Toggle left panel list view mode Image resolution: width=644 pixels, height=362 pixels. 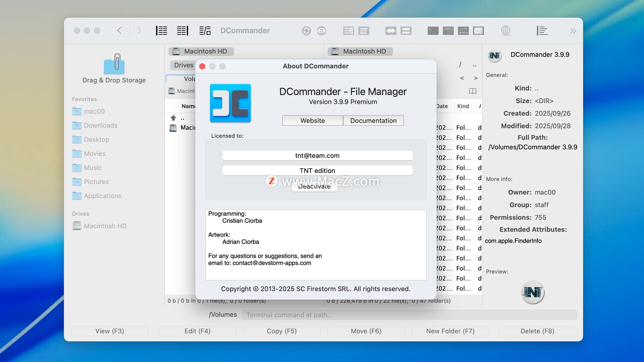click(x=161, y=31)
